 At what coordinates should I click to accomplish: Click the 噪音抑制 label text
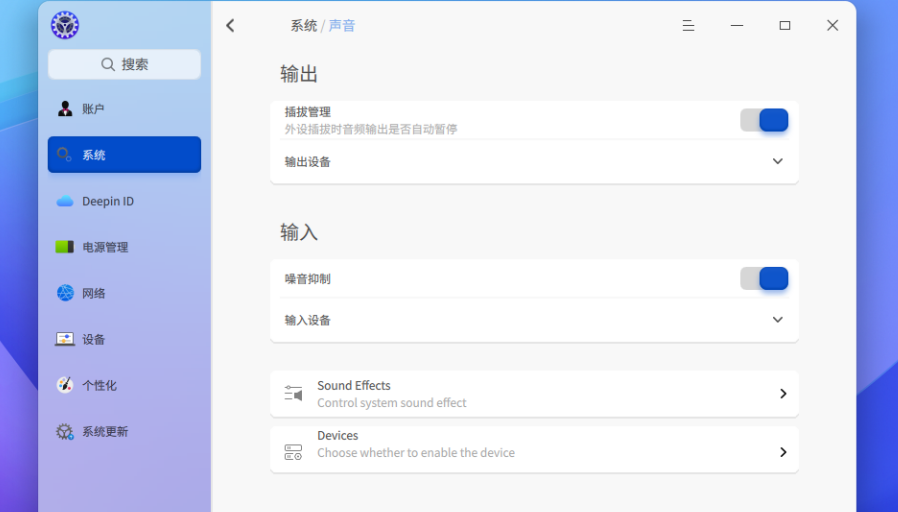(x=308, y=279)
